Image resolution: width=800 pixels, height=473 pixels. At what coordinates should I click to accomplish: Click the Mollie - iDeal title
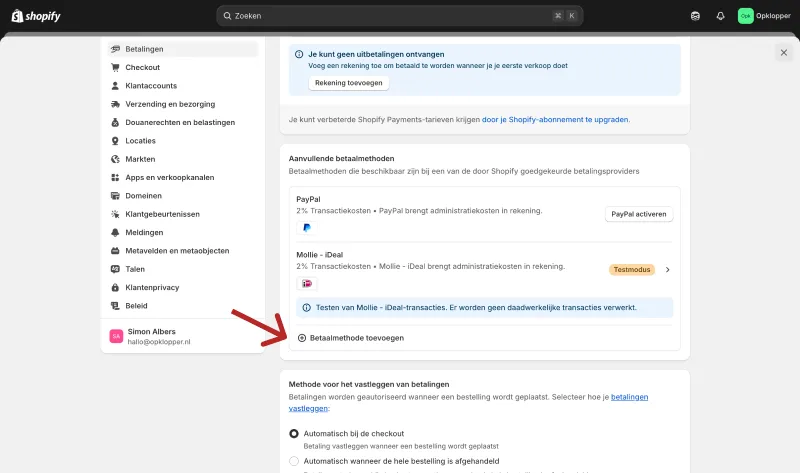tap(319, 255)
